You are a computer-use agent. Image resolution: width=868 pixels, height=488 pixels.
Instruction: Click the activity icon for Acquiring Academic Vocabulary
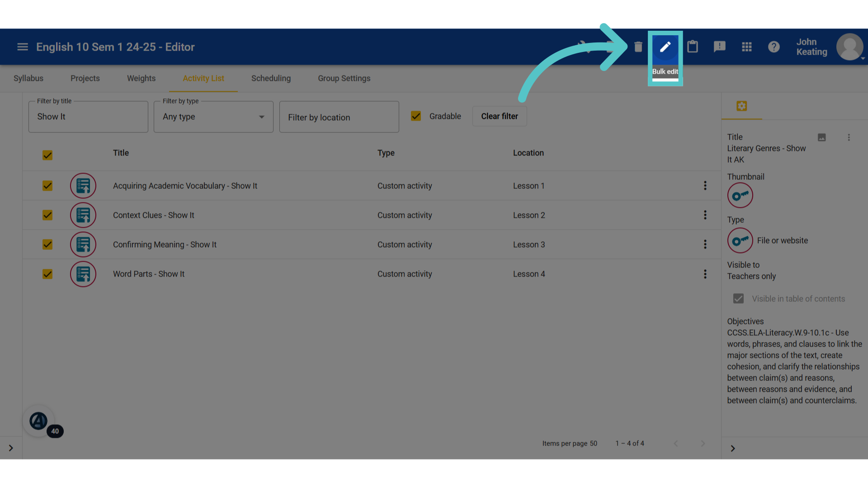(83, 186)
